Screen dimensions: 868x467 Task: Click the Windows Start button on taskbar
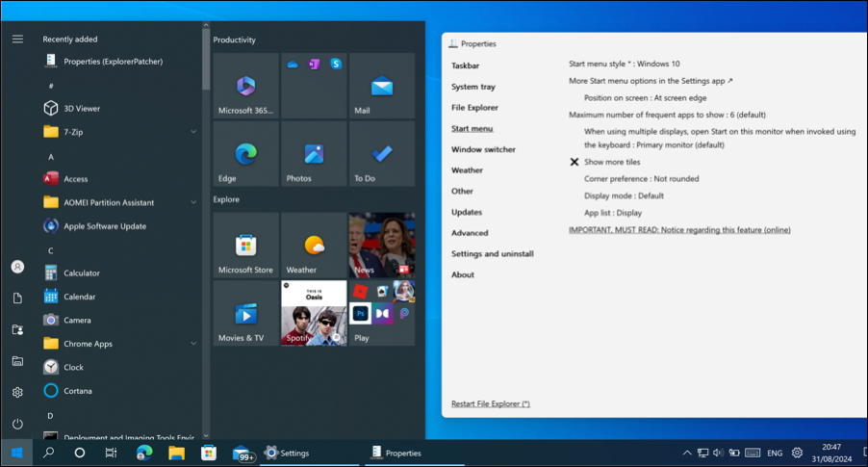click(x=16, y=453)
